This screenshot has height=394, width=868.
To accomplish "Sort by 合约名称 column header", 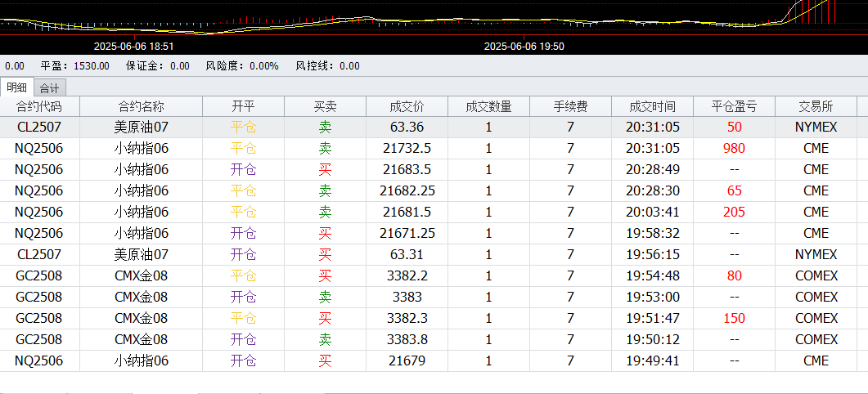I will [x=142, y=106].
